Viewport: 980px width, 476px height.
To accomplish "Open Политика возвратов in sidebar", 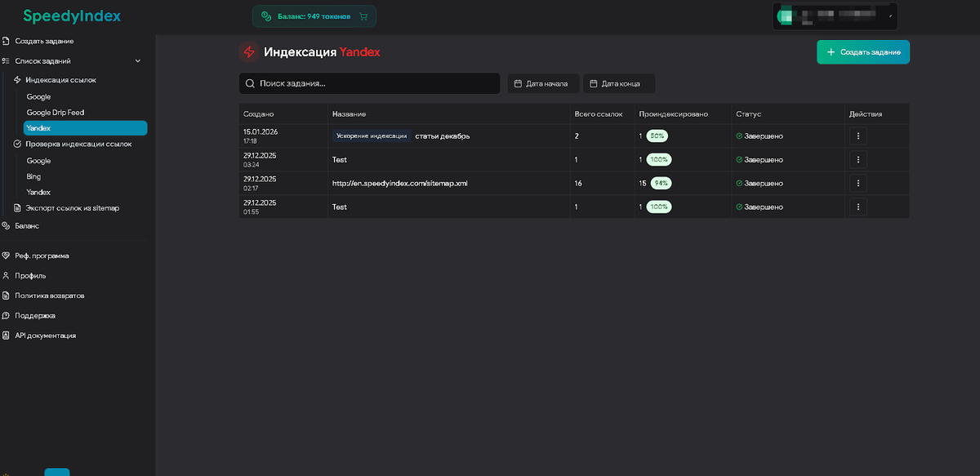I will tap(49, 296).
